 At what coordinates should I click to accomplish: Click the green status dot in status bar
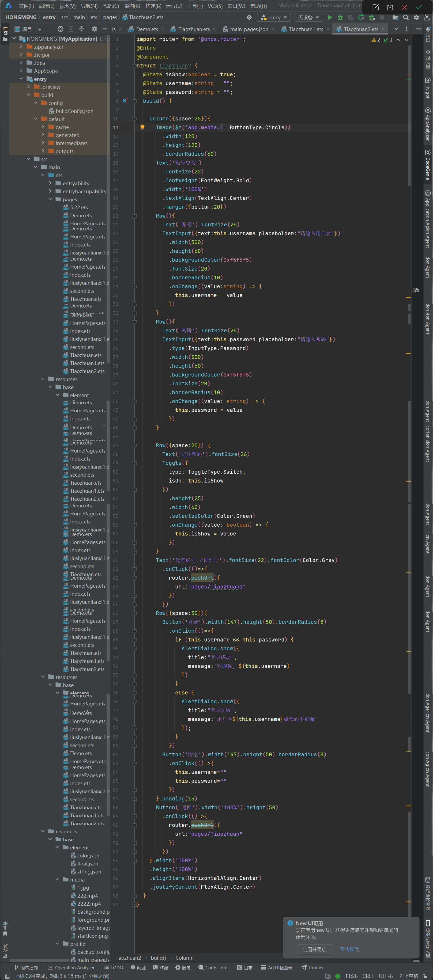337,976
